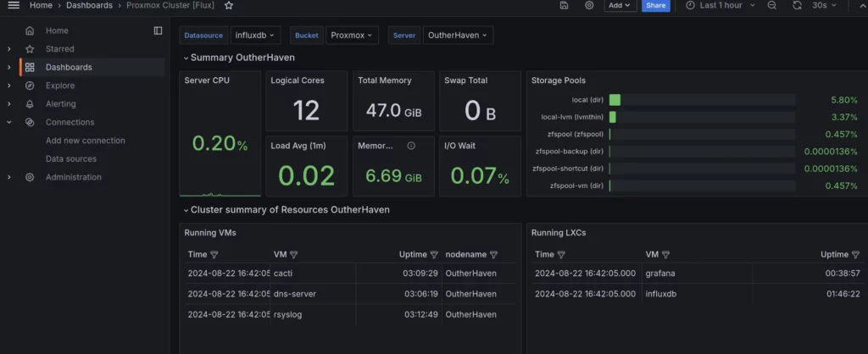
Task: Click Home breadcrumb link
Action: tap(41, 5)
